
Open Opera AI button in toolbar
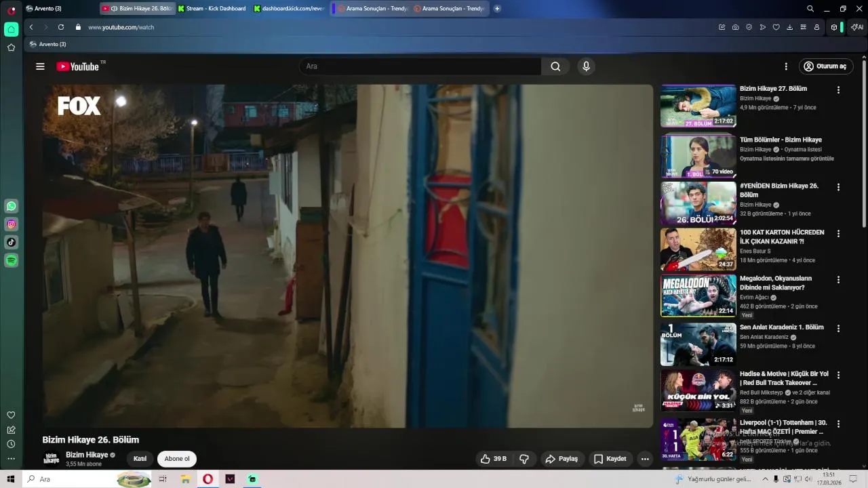857,27
